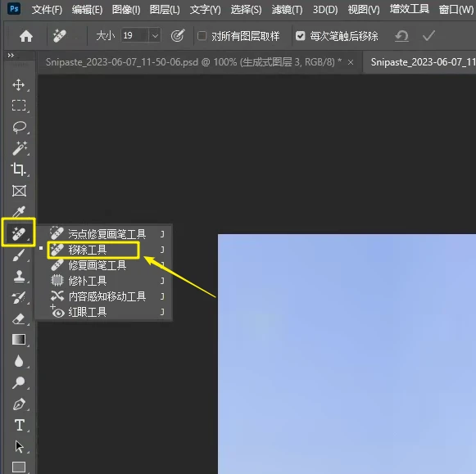Select the Gradient tool
The image size is (476, 474).
[x=19, y=340]
